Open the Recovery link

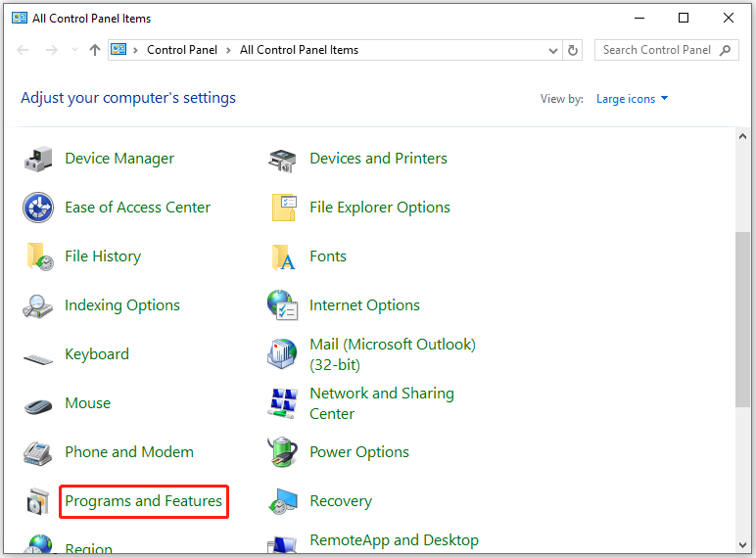click(341, 501)
